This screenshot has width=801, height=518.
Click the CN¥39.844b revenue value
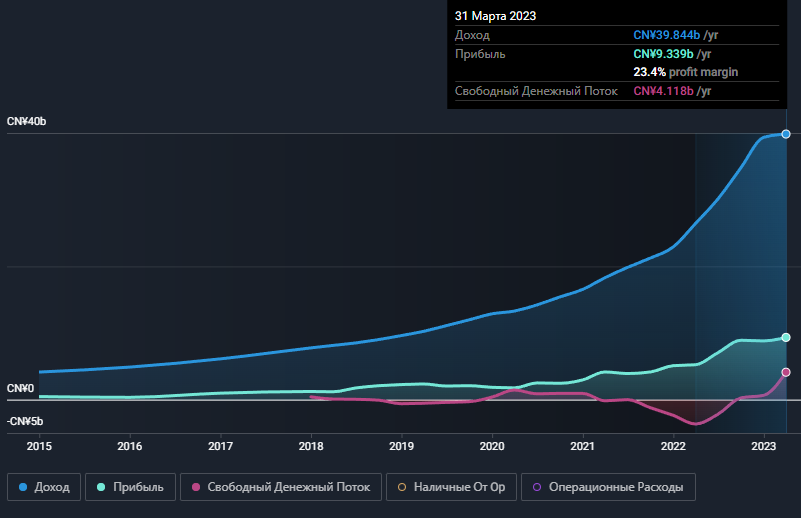click(667, 35)
